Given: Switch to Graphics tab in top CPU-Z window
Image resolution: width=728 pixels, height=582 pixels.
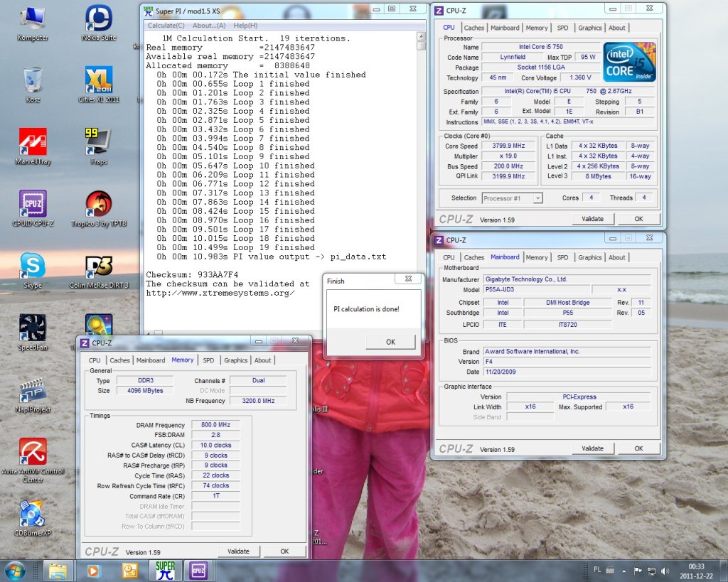Looking at the screenshot, I should pyautogui.click(x=589, y=28).
